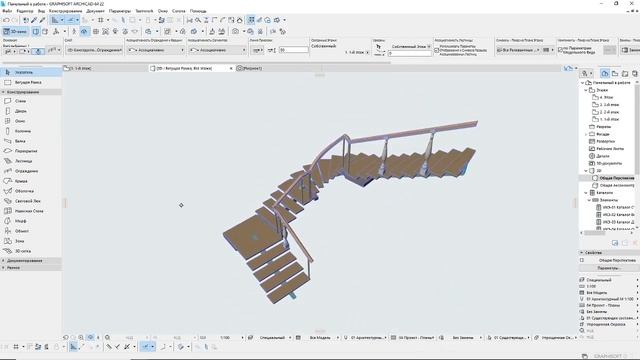This screenshot has width=640, height=360.
Task: Collapse the Этажи tree node
Action: (586, 90)
